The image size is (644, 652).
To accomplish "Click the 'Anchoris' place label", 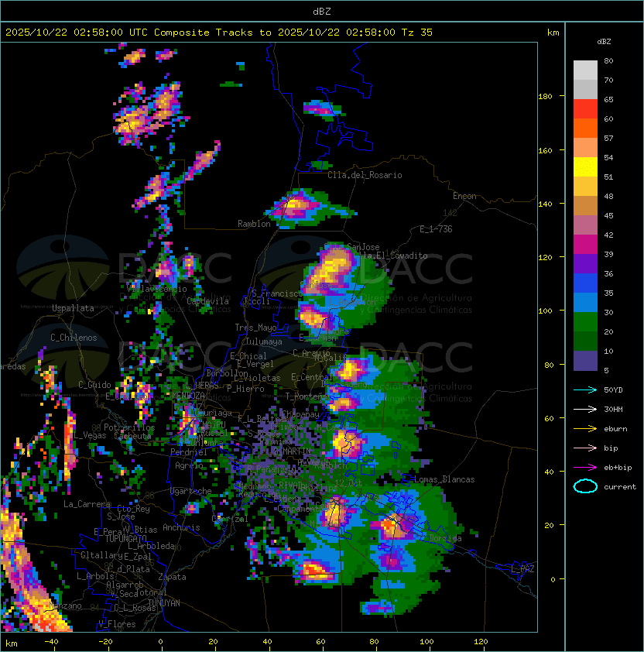I will (x=181, y=527).
